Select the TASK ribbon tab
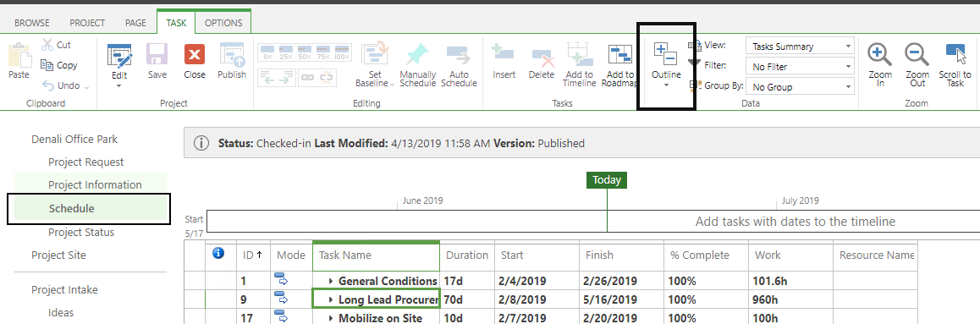 pyautogui.click(x=176, y=23)
